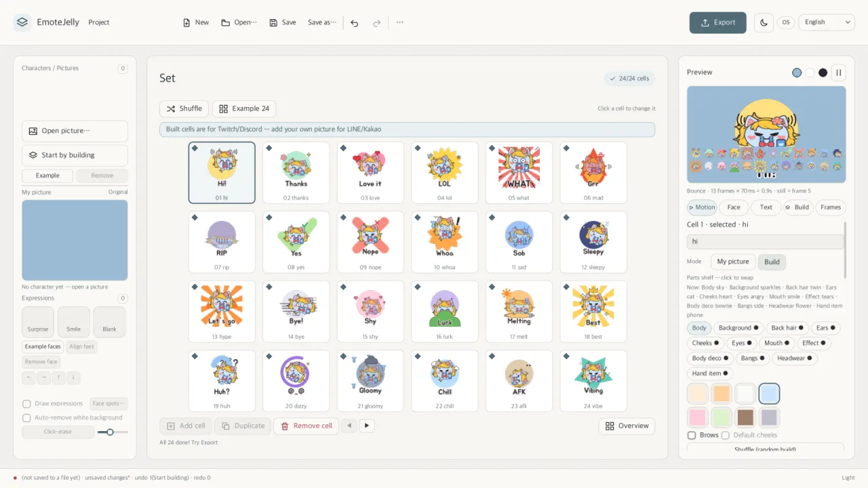Go to next cell arrow
The image size is (868, 488).
(x=367, y=426)
